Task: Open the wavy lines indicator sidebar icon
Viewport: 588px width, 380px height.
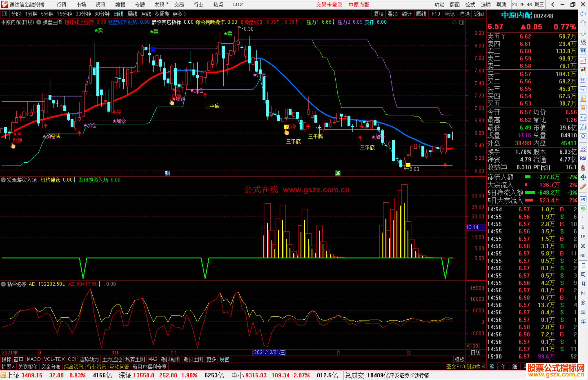Action: tap(583, 149)
